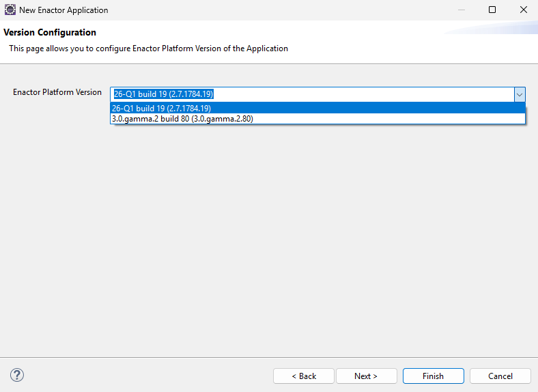Maximize the New Enactor Application dialog

(492, 10)
